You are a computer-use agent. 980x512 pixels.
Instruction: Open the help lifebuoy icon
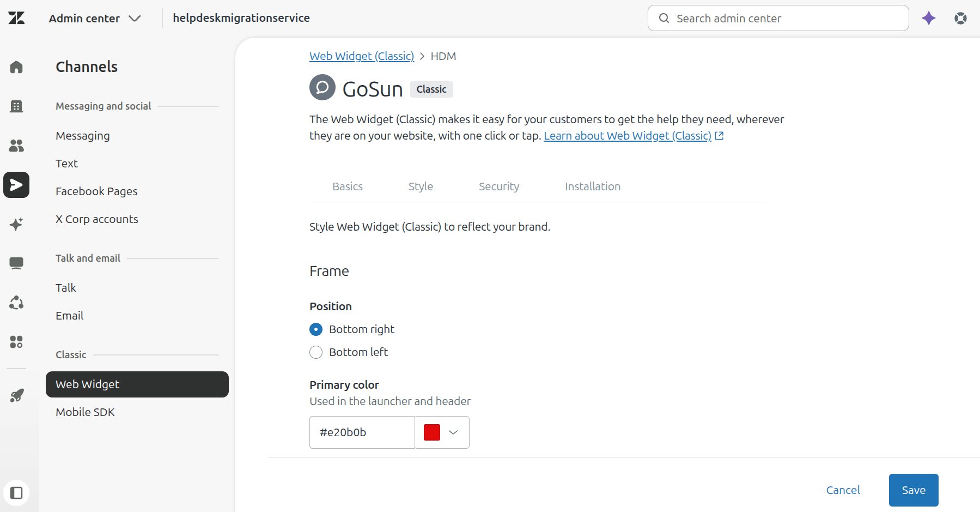tap(960, 18)
